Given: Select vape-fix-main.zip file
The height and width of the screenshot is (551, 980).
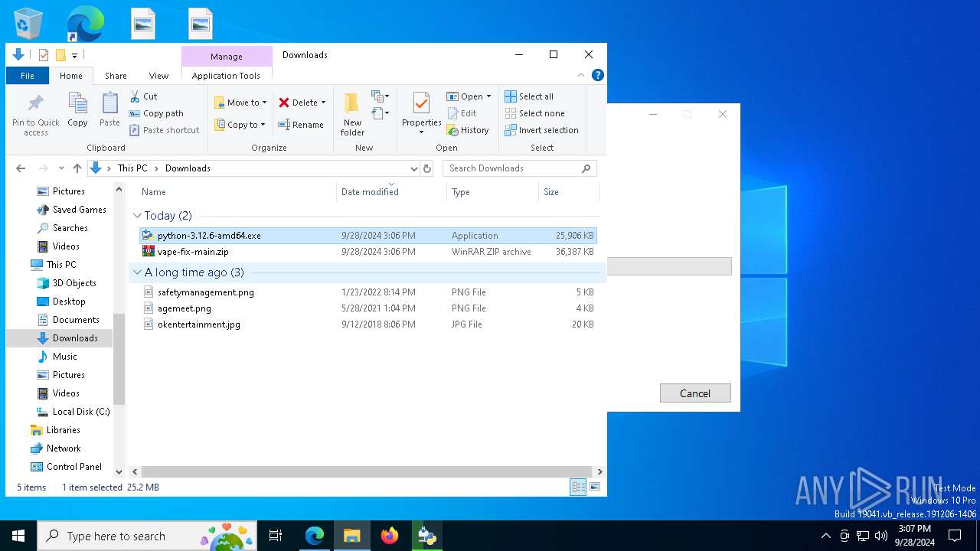Looking at the screenshot, I should (x=367, y=252).
